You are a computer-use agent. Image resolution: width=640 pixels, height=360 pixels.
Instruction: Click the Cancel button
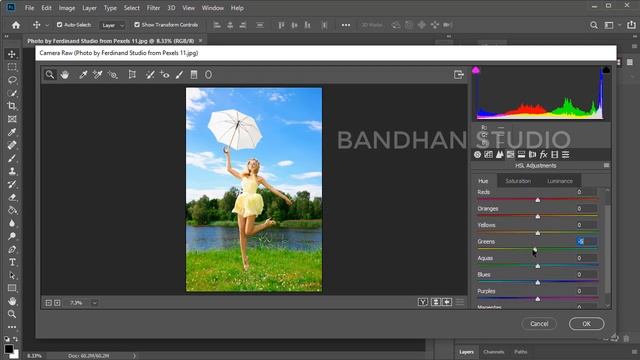(x=539, y=324)
